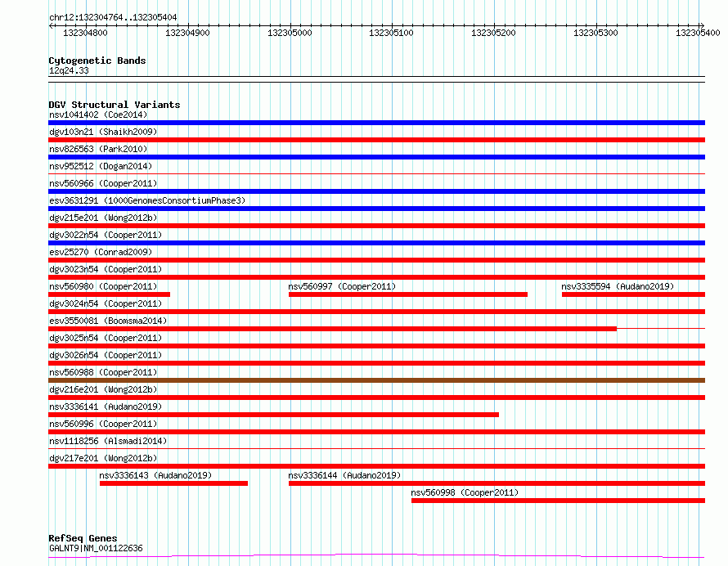Select nsv560996 (Cooper2011) label
Image resolution: width=728 pixels, height=566 pixels.
(103, 424)
